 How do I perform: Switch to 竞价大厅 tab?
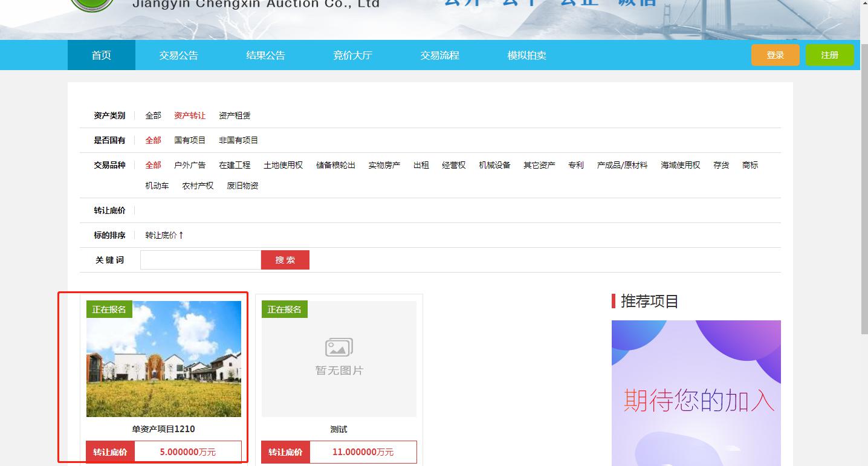tap(353, 55)
